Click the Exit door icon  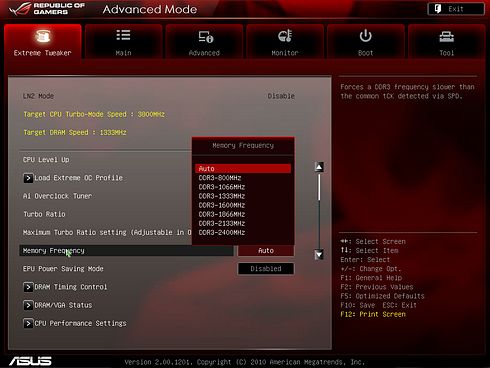438,9
